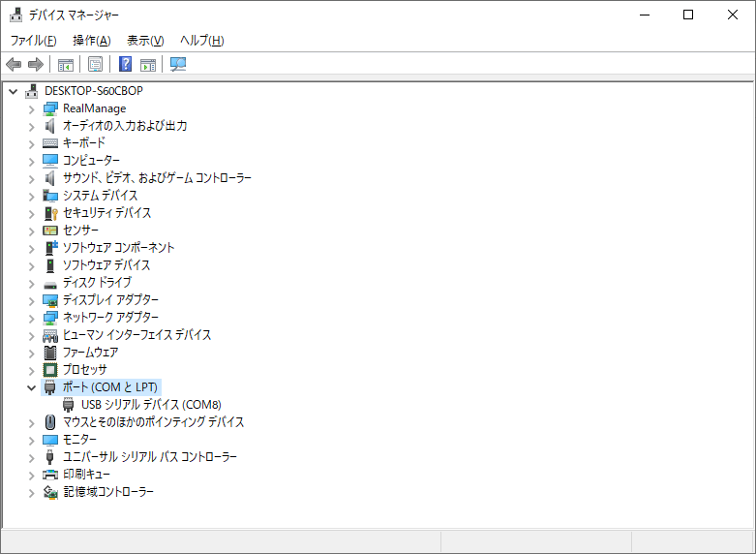Click the 印刷キュー printer icon
This screenshot has height=554, width=756.
(x=50, y=475)
